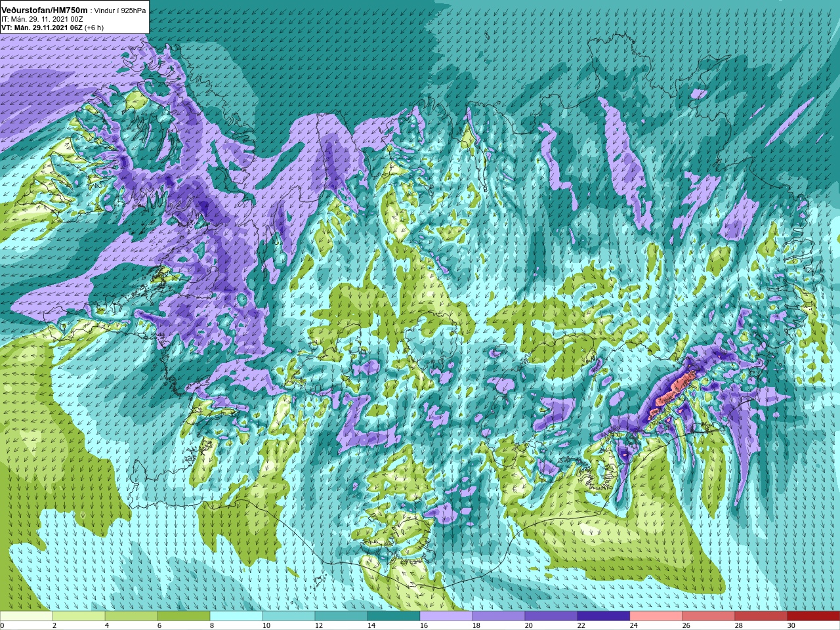Screen dimensions: 840x630
Task: Click the 24–26 light pink legend swatch
Action: click(656, 616)
